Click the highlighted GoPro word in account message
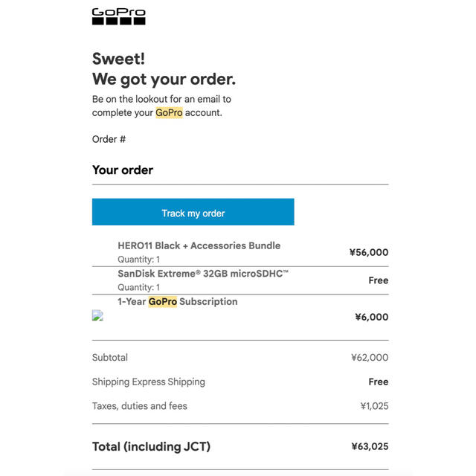 [x=169, y=112]
